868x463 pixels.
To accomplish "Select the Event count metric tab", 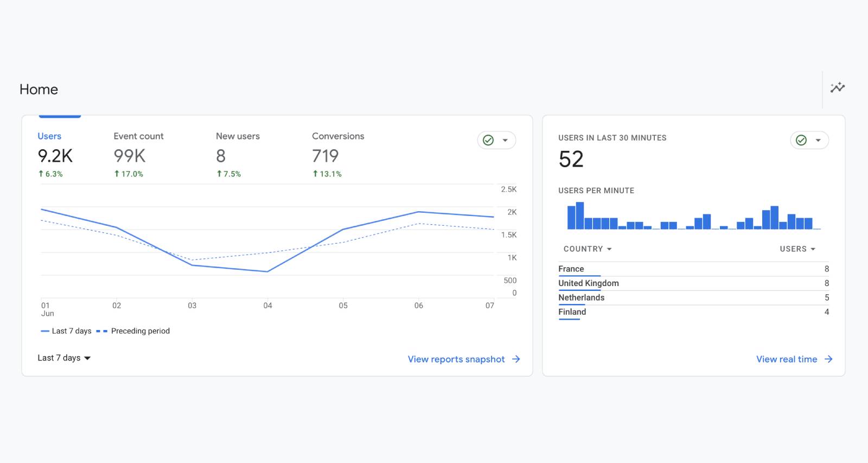I will click(x=138, y=136).
